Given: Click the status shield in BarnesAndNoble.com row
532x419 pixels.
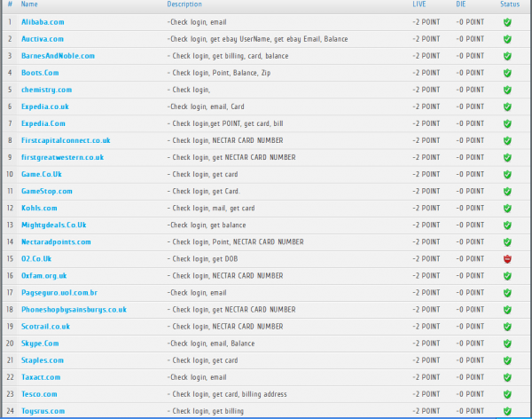Looking at the screenshot, I should click(x=507, y=56).
